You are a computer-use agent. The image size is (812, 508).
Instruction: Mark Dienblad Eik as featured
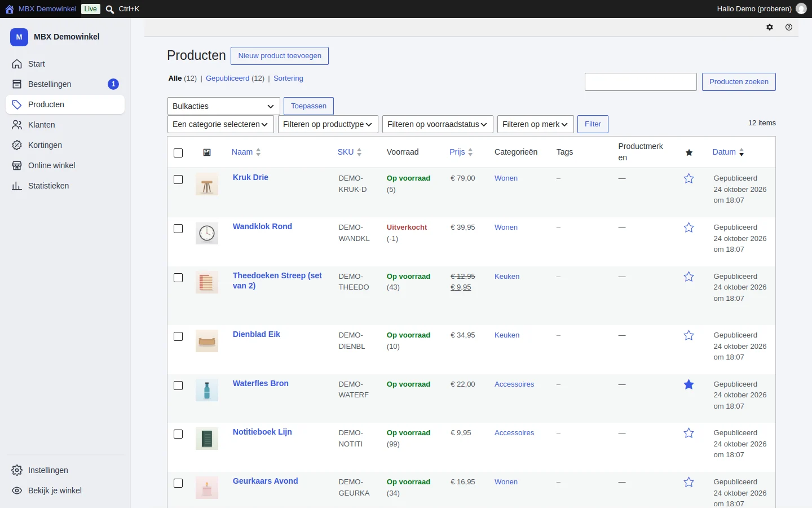point(689,336)
